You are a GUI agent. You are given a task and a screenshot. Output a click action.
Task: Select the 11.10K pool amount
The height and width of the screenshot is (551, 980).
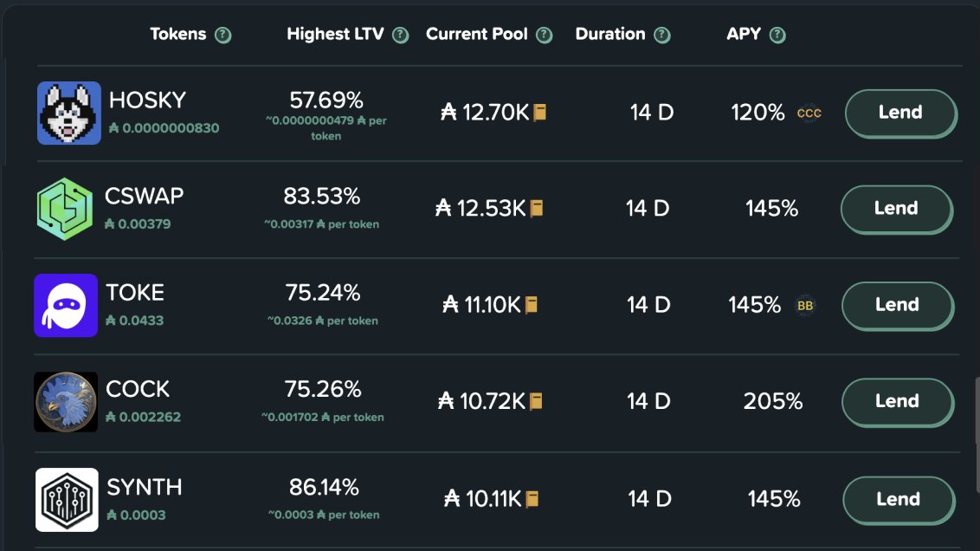[x=482, y=305]
